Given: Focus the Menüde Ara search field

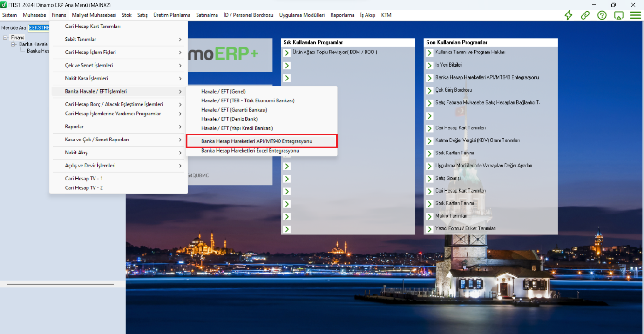Looking at the screenshot, I should 39,28.
